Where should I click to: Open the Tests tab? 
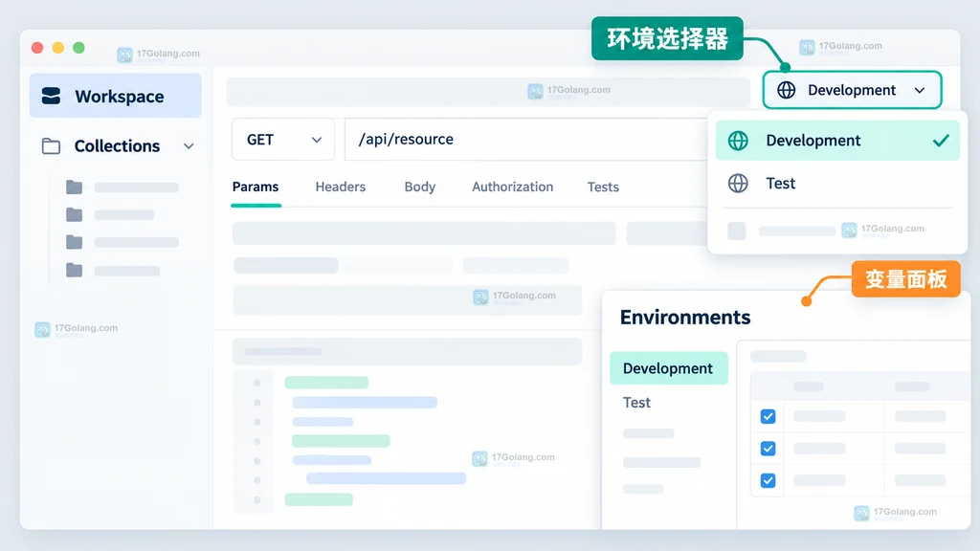pos(603,187)
